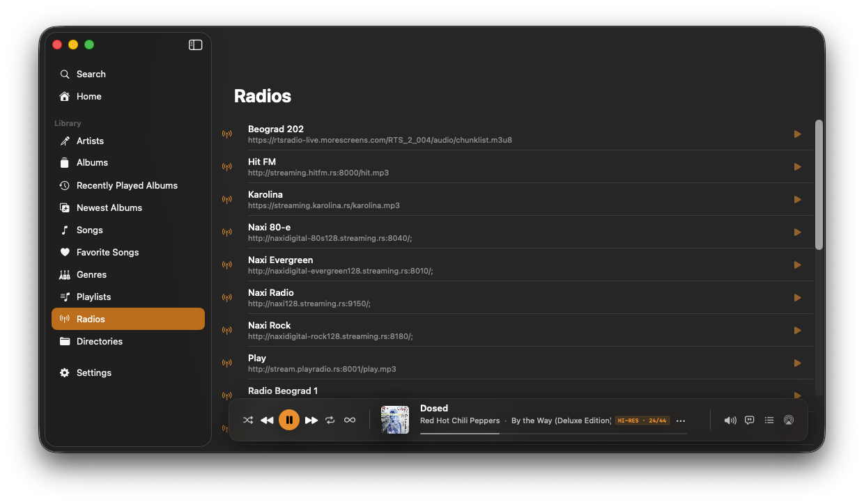This screenshot has height=504, width=864.
Task: Open Settings via the gear icon
Action: coord(64,372)
